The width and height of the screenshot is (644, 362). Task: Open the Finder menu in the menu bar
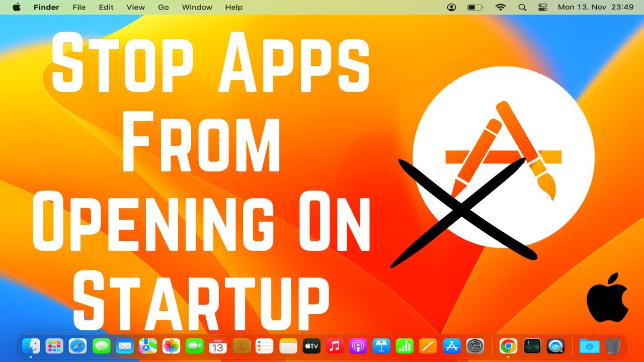(x=46, y=7)
